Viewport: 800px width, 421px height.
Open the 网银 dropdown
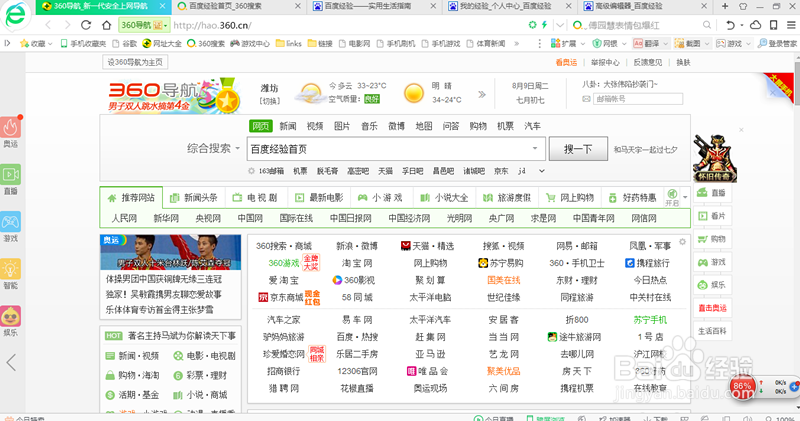click(609, 43)
